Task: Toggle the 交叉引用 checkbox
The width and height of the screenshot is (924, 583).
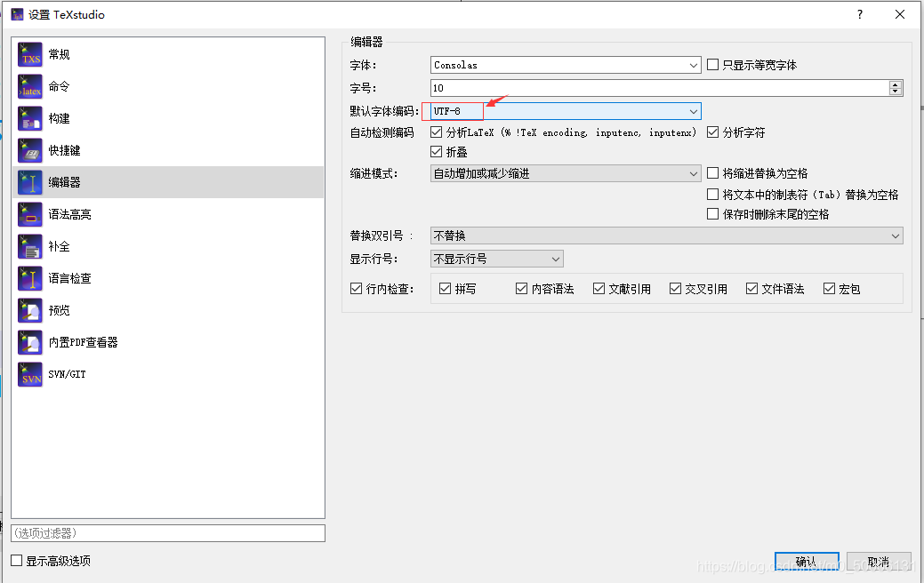Action: coord(675,289)
